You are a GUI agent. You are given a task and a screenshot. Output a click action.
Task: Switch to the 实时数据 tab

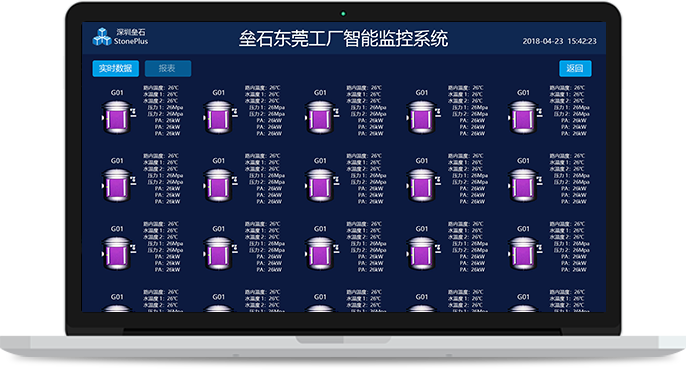tap(116, 69)
